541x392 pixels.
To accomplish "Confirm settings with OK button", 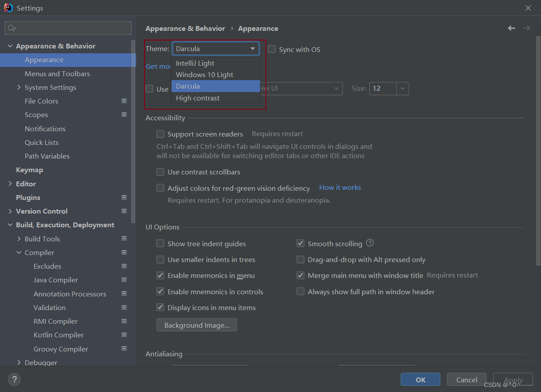I will (x=421, y=380).
